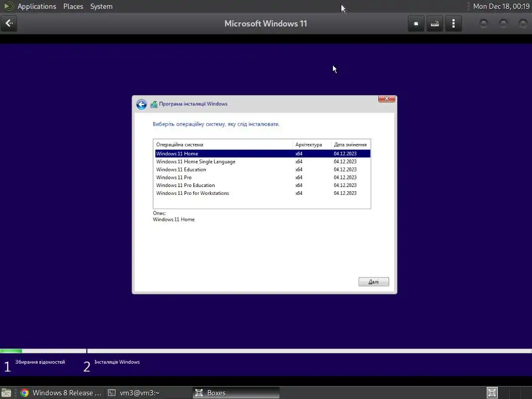Close the Windows Setup dialog
Viewport: 532px width, 399px height.
387,98
